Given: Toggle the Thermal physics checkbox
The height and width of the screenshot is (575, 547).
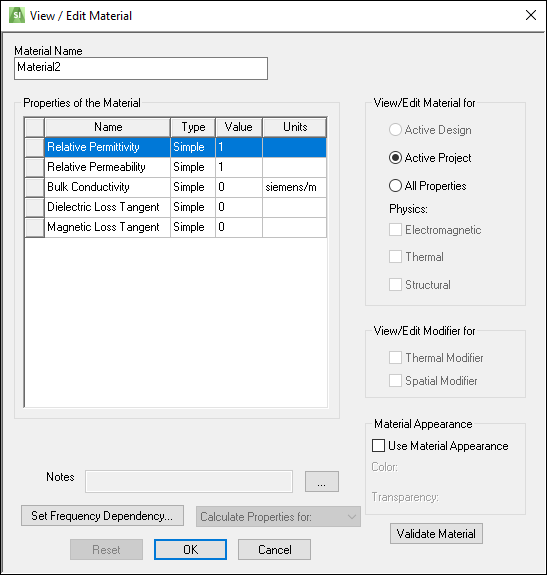Looking at the screenshot, I should pyautogui.click(x=395, y=257).
